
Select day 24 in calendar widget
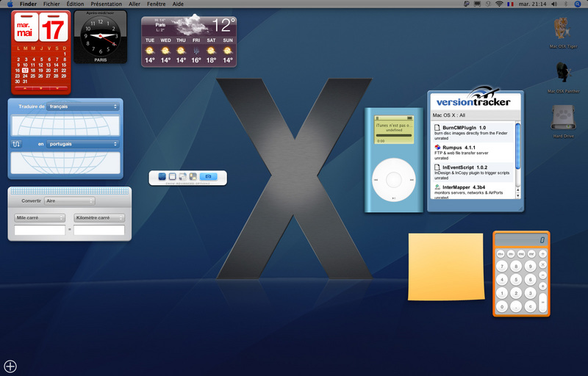click(x=25, y=76)
